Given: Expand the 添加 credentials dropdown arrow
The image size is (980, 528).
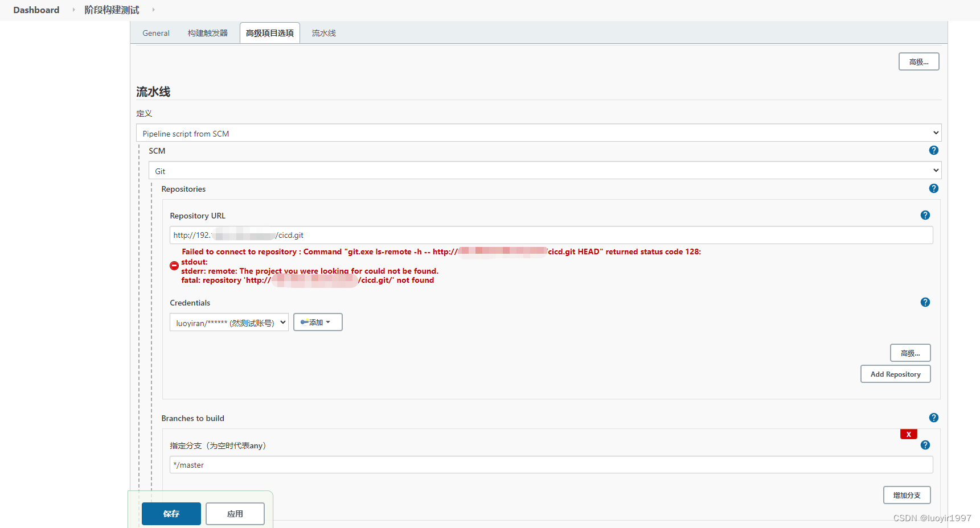Looking at the screenshot, I should (328, 322).
